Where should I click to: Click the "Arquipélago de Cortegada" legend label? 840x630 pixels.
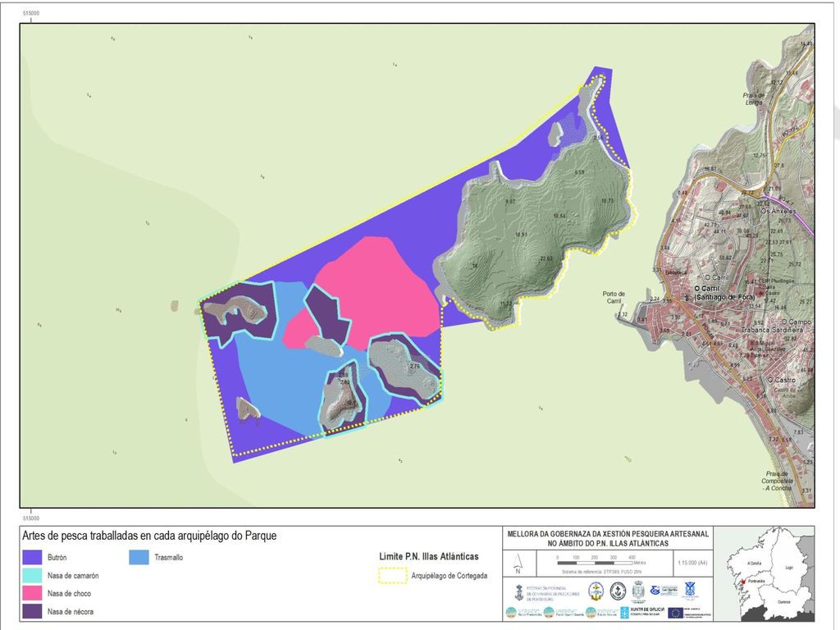coord(450,575)
